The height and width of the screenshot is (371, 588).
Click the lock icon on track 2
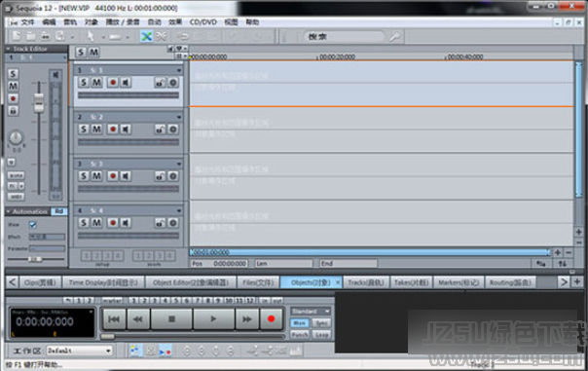click(160, 130)
